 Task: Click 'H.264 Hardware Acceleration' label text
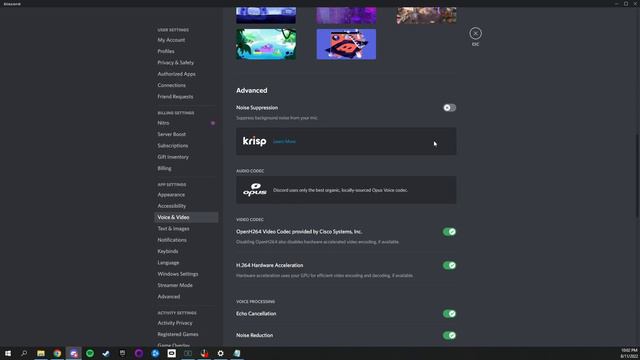269,265
